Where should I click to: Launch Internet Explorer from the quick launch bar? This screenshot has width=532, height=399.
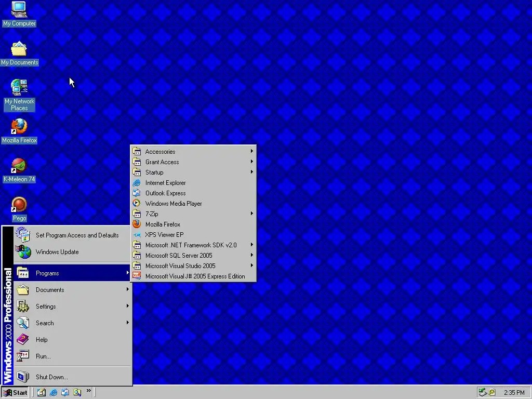pyautogui.click(x=54, y=393)
